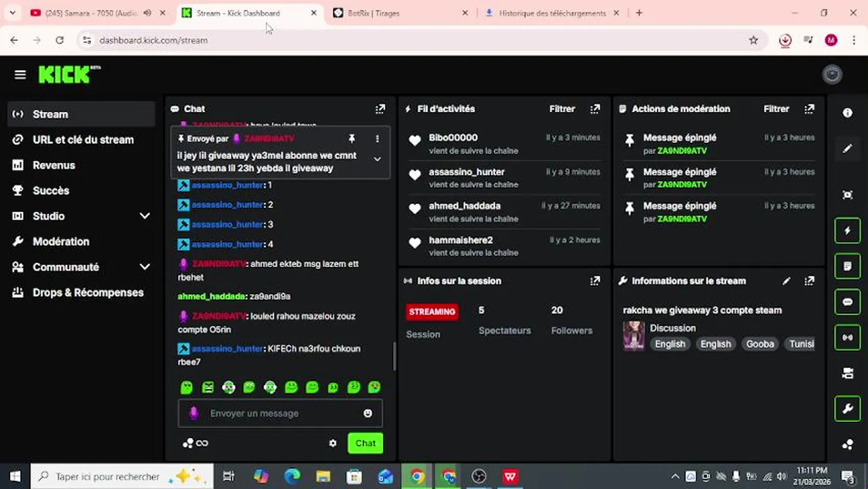Open Filtrer in Fil d'activités
Screen dimensions: 868x489
562,109
